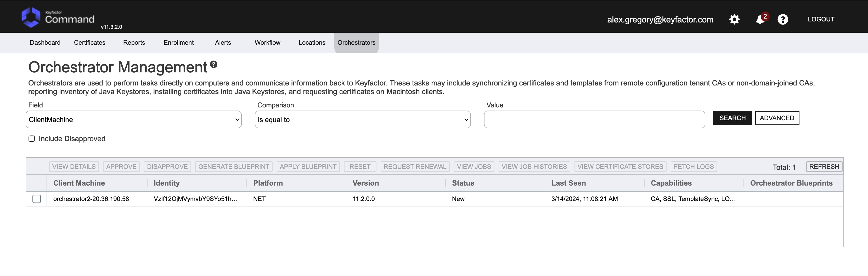Focus the Value input field

594,119
